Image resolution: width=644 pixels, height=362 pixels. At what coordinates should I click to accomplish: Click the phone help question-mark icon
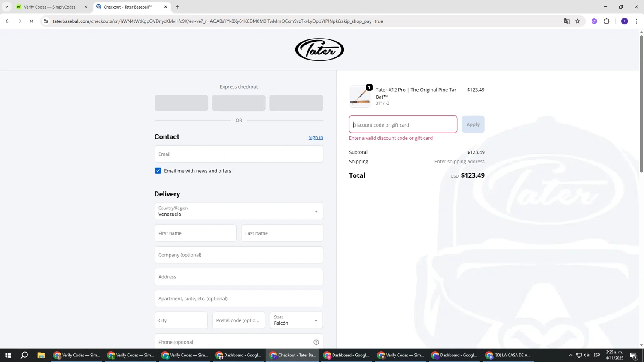(316, 342)
